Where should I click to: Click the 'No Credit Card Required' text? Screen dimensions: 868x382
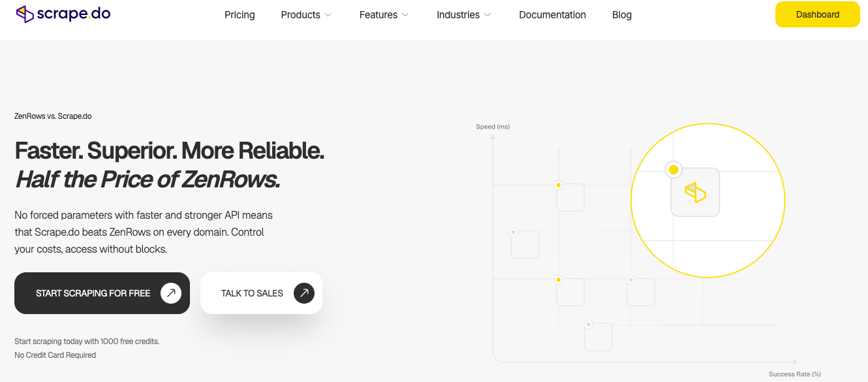click(x=55, y=355)
